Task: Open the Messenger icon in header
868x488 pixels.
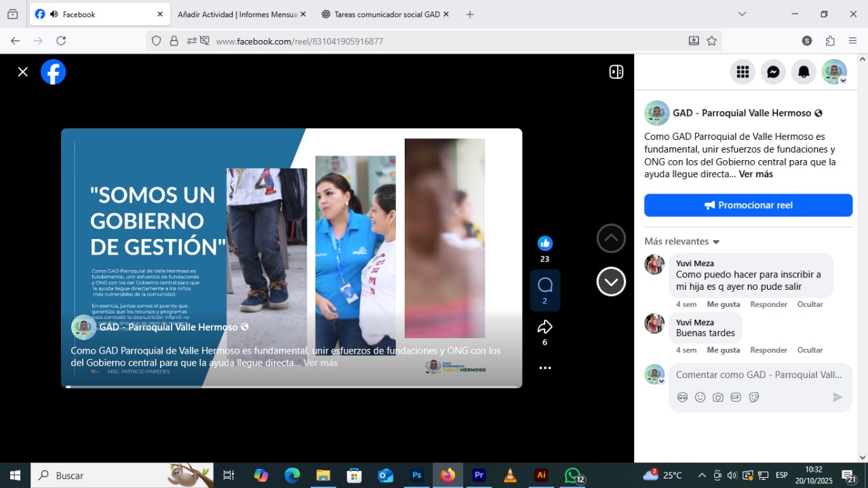Action: tap(773, 72)
